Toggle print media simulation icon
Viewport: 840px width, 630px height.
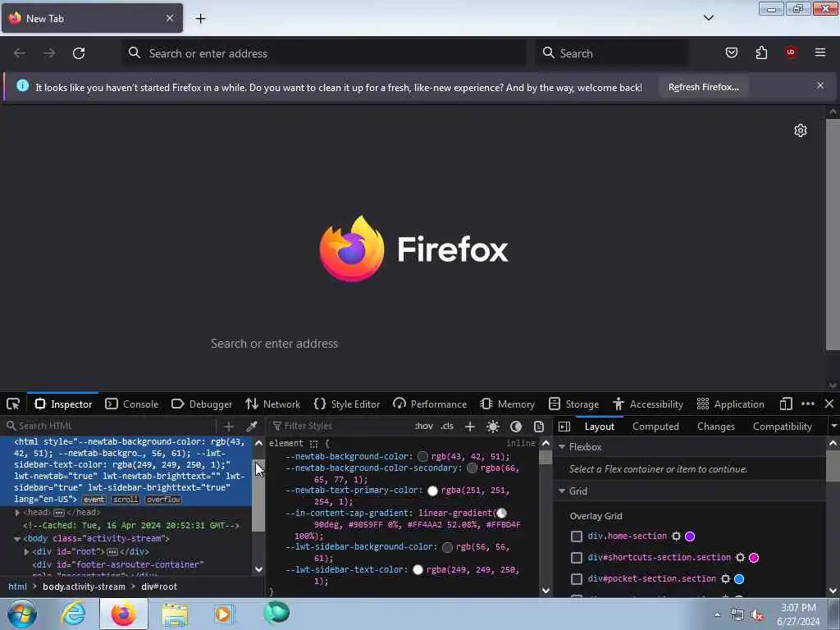(539, 427)
